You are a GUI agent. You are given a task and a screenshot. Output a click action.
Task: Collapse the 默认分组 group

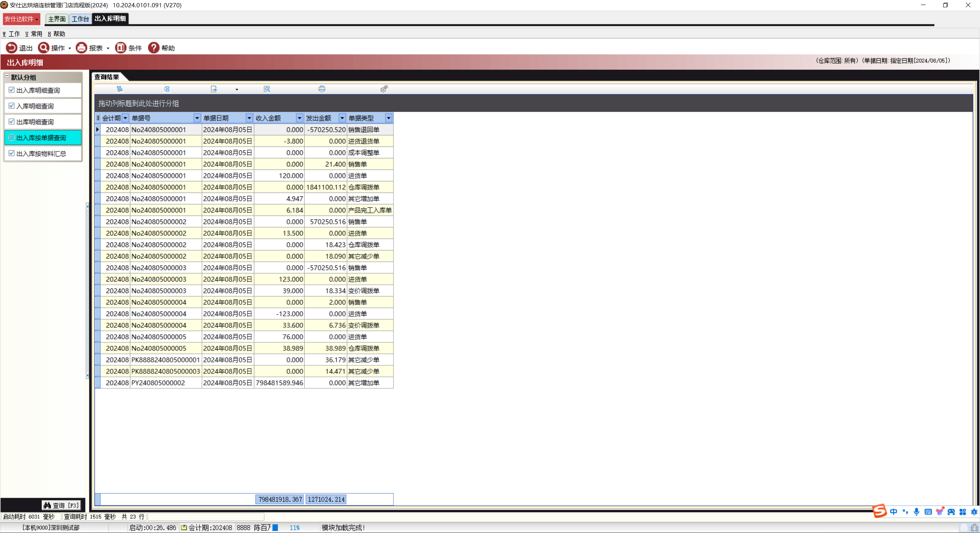coord(7,76)
